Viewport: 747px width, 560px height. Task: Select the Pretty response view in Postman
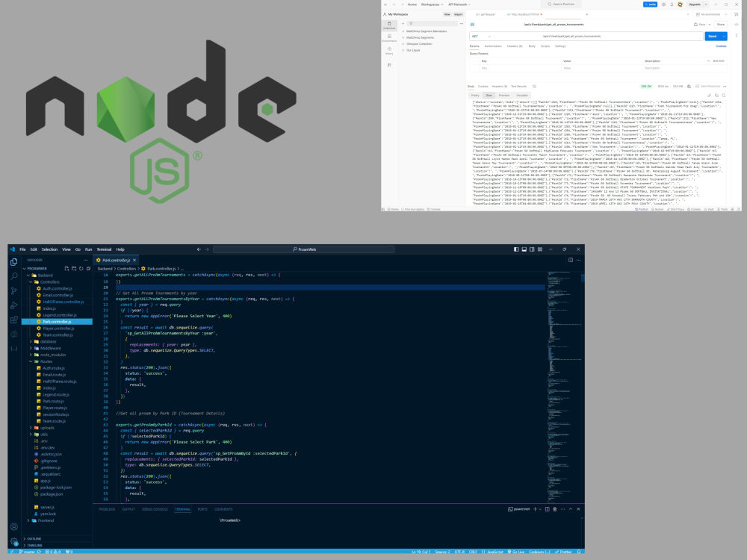[475, 96]
